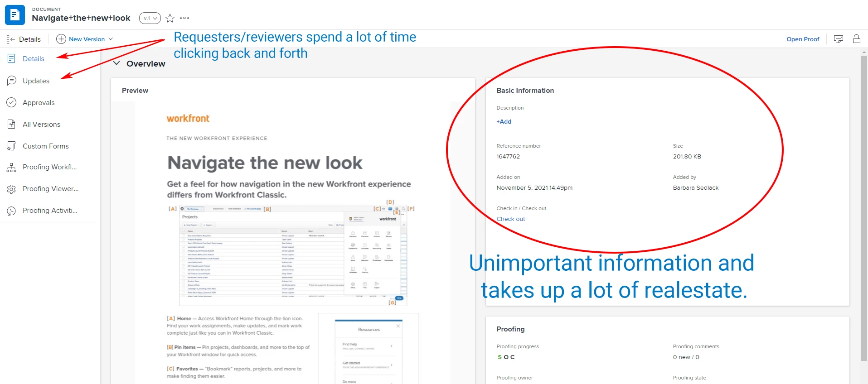Click the Proofing Viewer gear icon

point(11,189)
